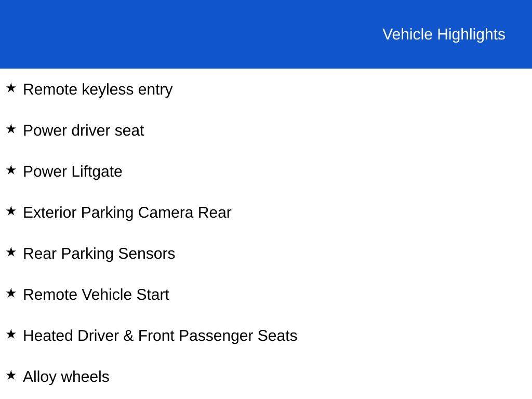Click the word Highlights in header
Viewport: 532px width, 399px height.
click(471, 35)
